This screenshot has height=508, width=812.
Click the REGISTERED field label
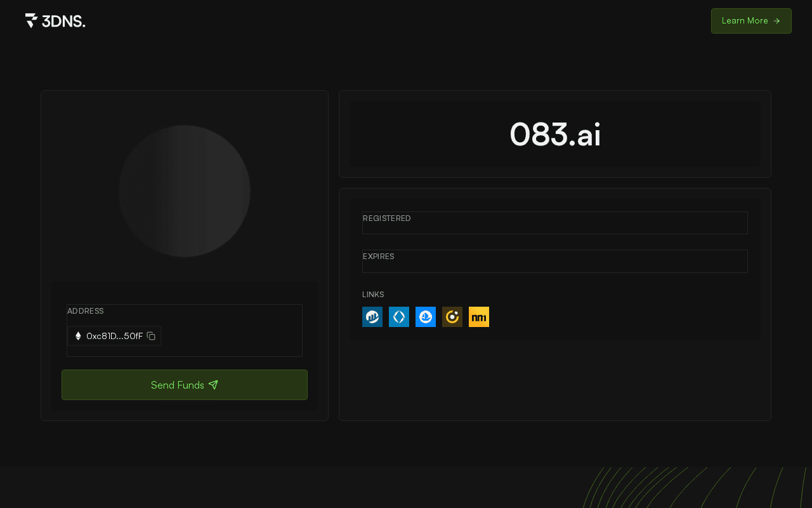click(387, 218)
